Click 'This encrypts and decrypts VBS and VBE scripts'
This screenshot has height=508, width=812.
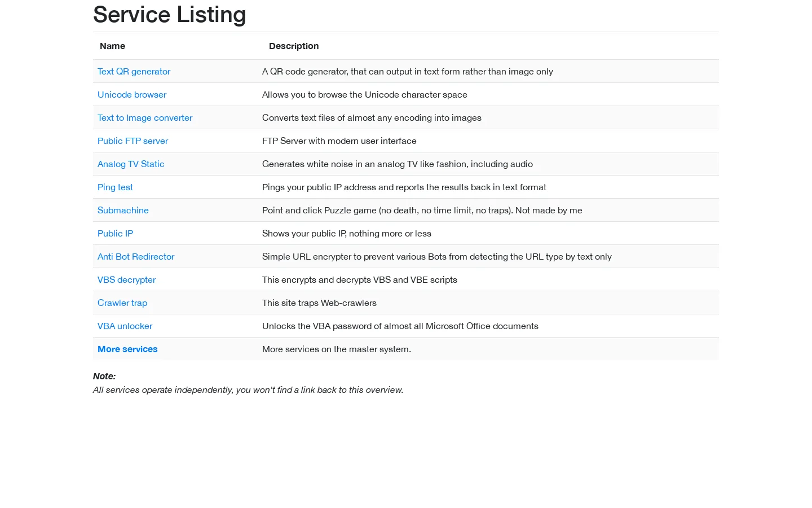click(x=360, y=280)
